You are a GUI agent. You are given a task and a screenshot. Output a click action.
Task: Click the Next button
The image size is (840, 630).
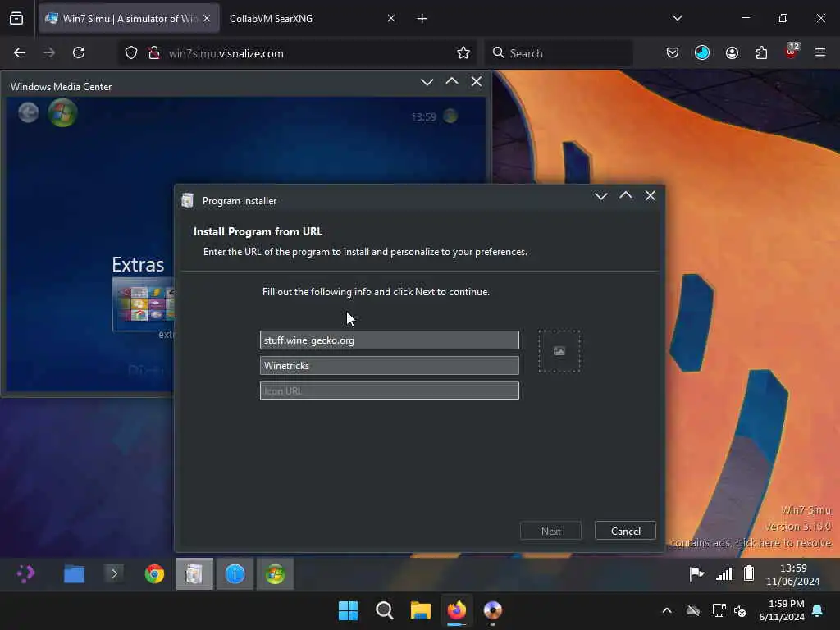pos(550,531)
